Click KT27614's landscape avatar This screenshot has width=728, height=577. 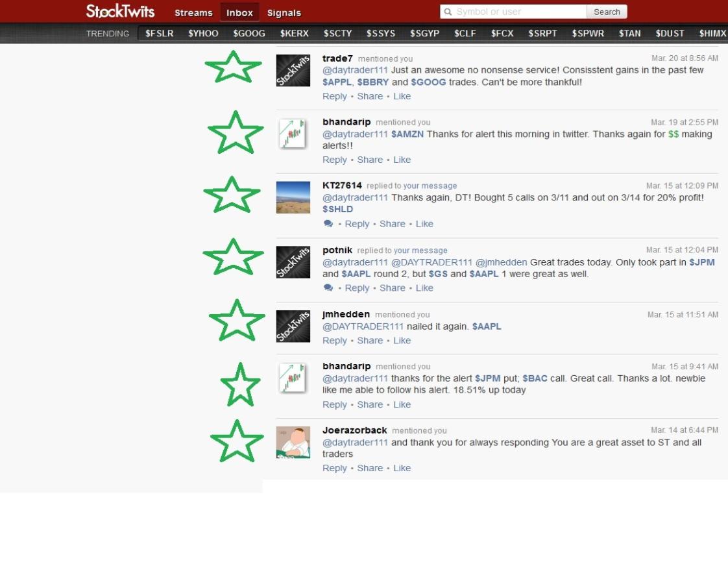[293, 197]
